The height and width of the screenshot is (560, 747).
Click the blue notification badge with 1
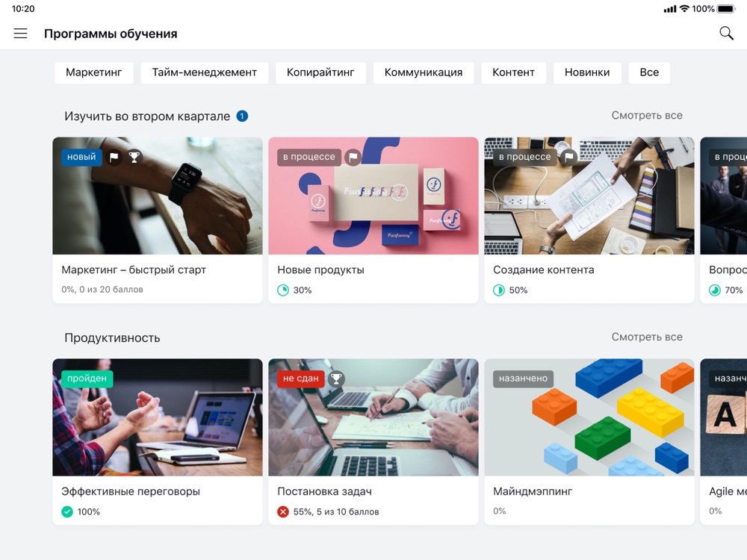tap(242, 116)
